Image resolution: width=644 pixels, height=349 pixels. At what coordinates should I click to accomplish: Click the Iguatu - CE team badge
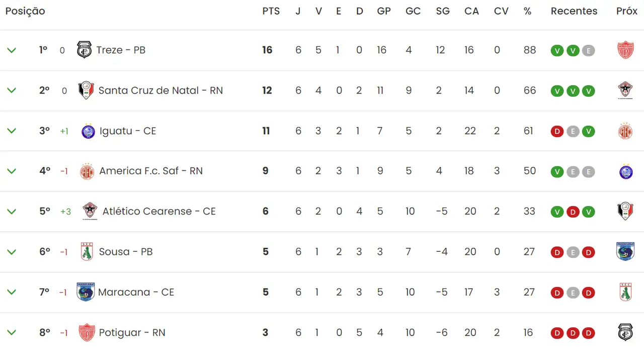[88, 131]
